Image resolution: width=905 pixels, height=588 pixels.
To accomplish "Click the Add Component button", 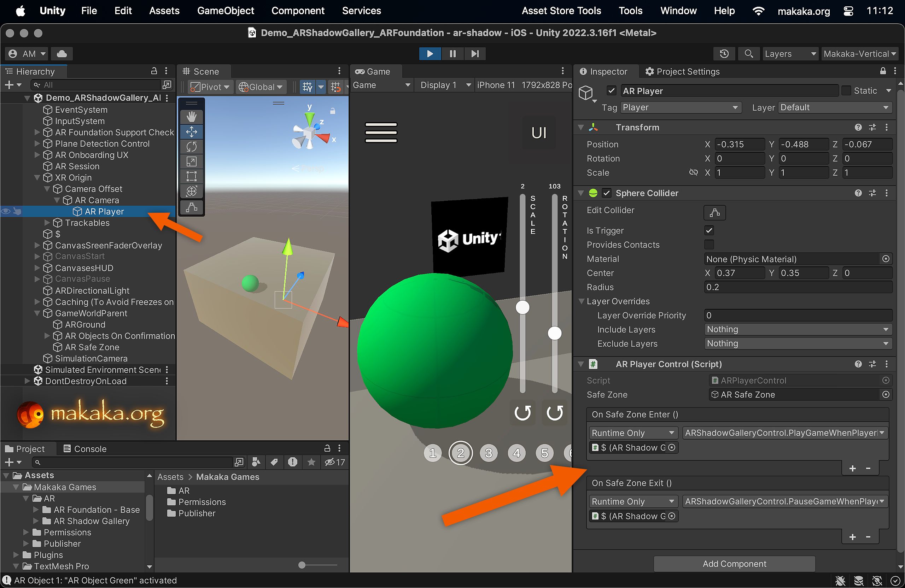I will click(734, 564).
